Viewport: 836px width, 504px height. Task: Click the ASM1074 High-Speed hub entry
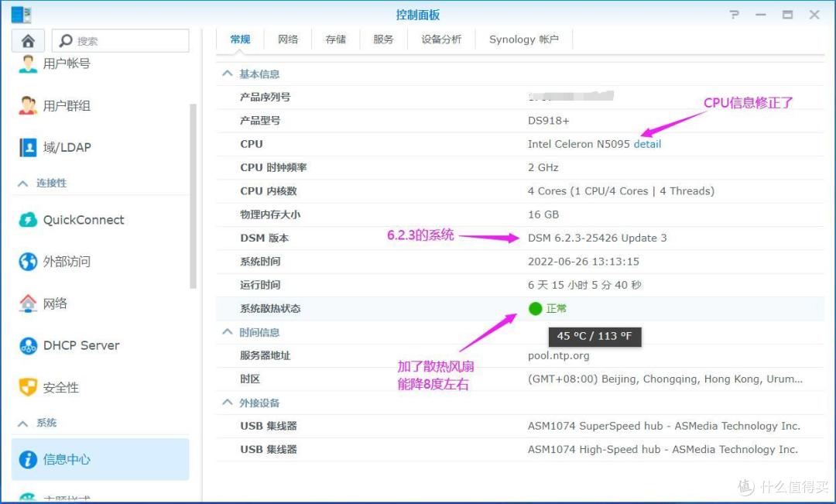click(x=663, y=450)
